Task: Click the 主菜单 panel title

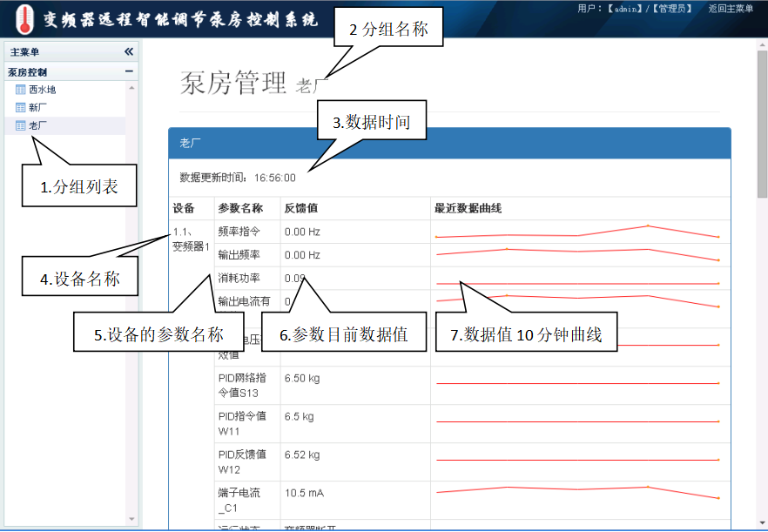Action: [x=24, y=52]
